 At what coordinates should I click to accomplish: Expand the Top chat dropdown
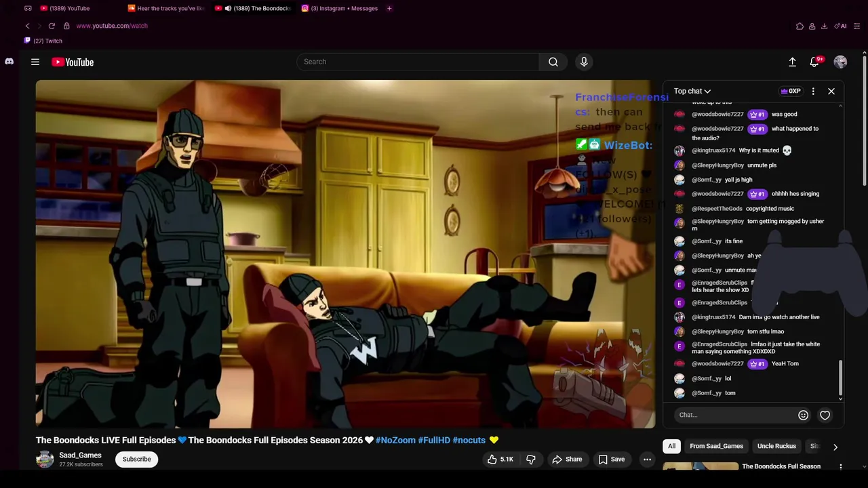pos(692,91)
